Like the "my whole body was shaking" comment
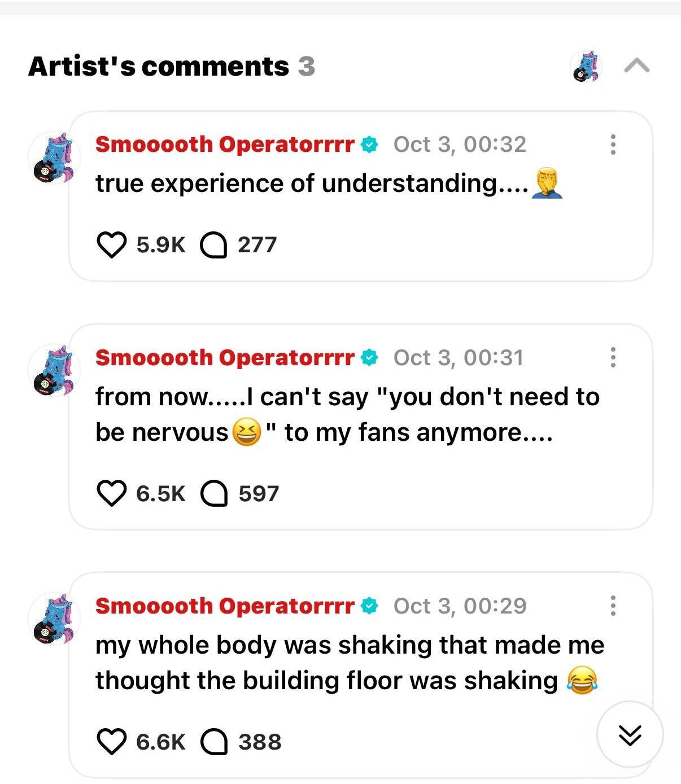The image size is (681, 784). [112, 742]
